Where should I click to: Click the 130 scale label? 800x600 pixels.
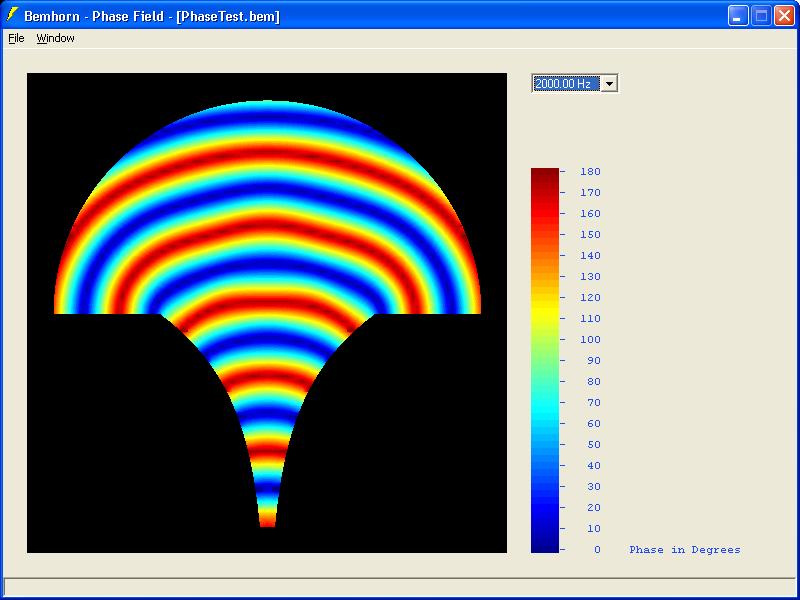pos(590,277)
